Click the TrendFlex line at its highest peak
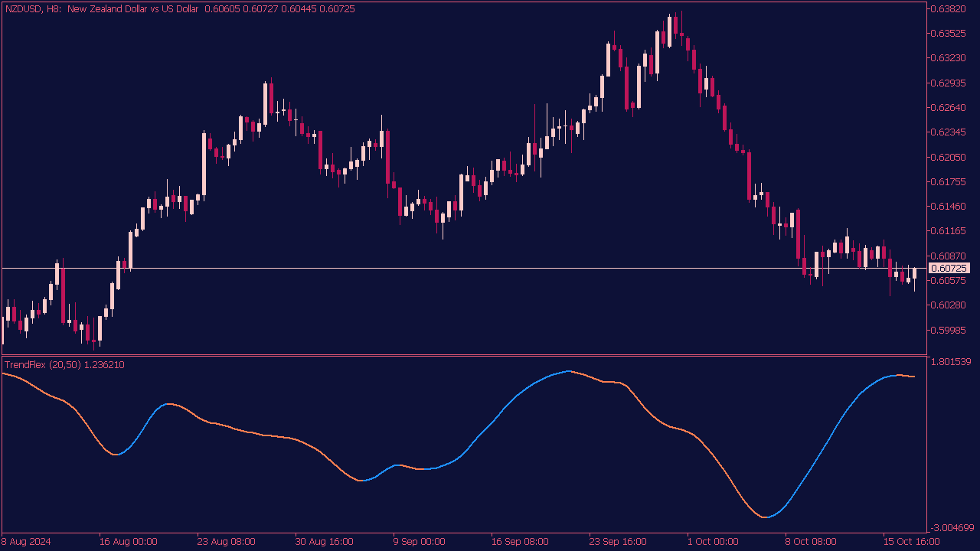Image resolution: width=980 pixels, height=551 pixels. coord(568,371)
